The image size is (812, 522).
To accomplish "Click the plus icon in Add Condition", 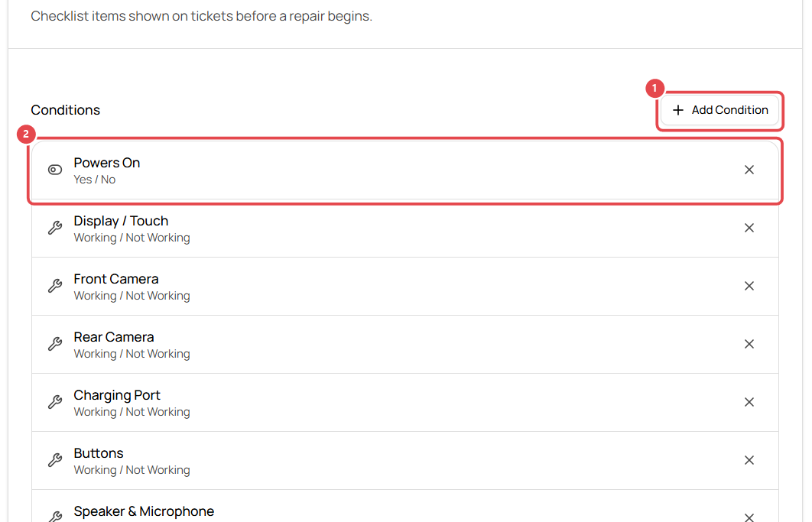I will [x=678, y=110].
